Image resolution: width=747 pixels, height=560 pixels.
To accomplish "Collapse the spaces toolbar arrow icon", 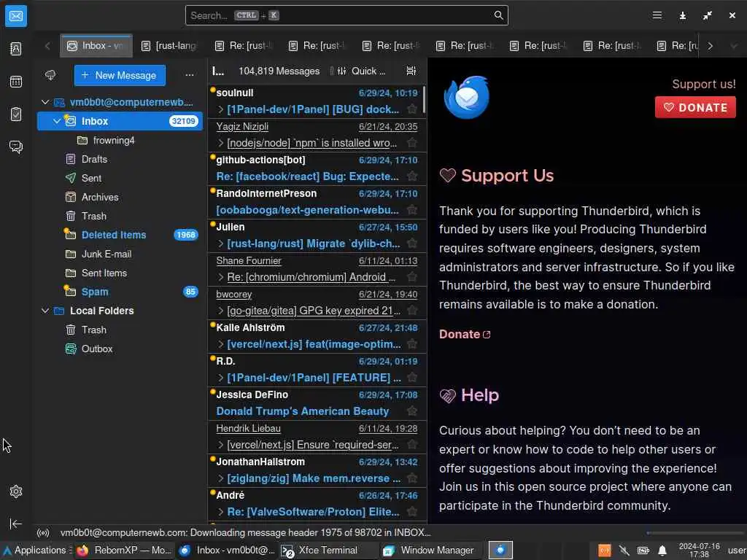I will [16, 524].
